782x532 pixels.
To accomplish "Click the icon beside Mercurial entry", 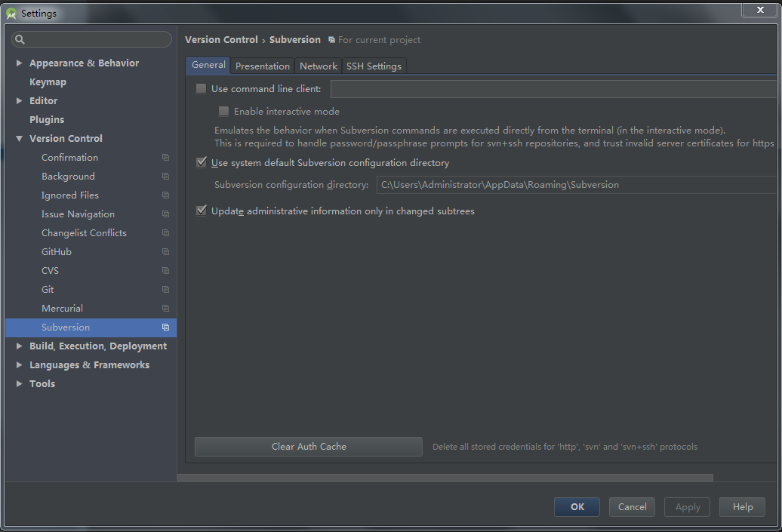I will click(x=165, y=308).
